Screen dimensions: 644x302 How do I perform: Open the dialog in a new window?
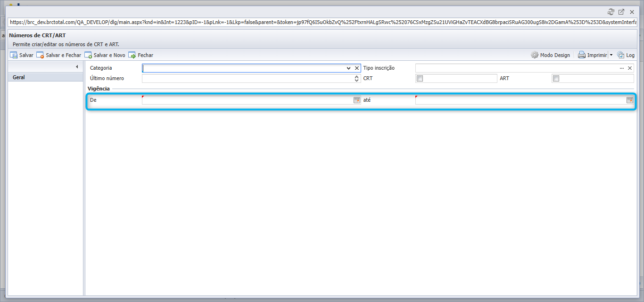pos(621,12)
